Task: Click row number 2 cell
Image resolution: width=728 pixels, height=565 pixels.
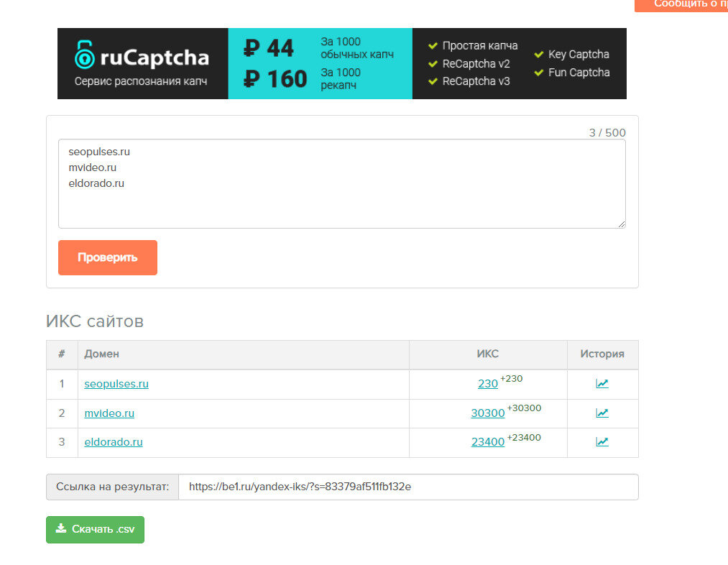Action: click(x=62, y=413)
